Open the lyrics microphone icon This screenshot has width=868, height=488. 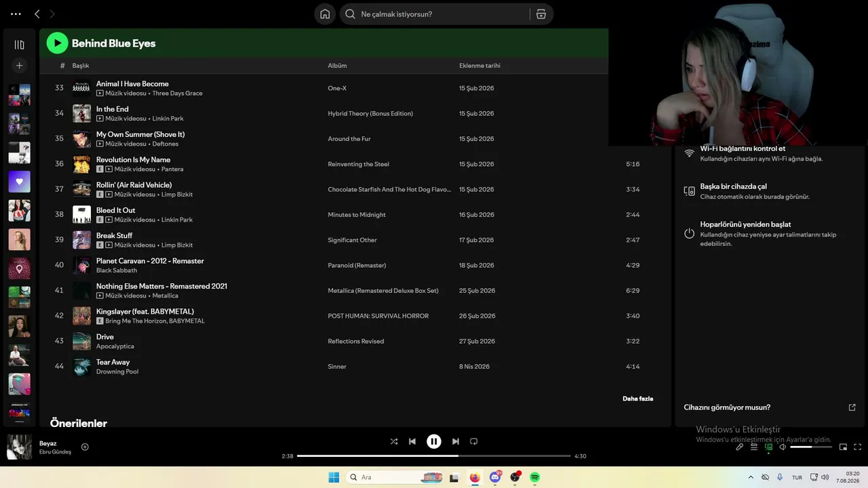[740, 447]
